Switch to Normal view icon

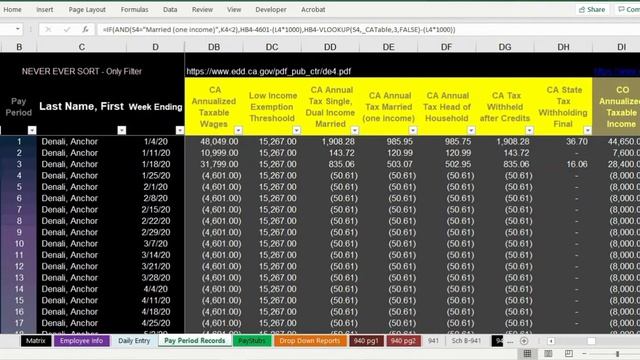coord(527,353)
